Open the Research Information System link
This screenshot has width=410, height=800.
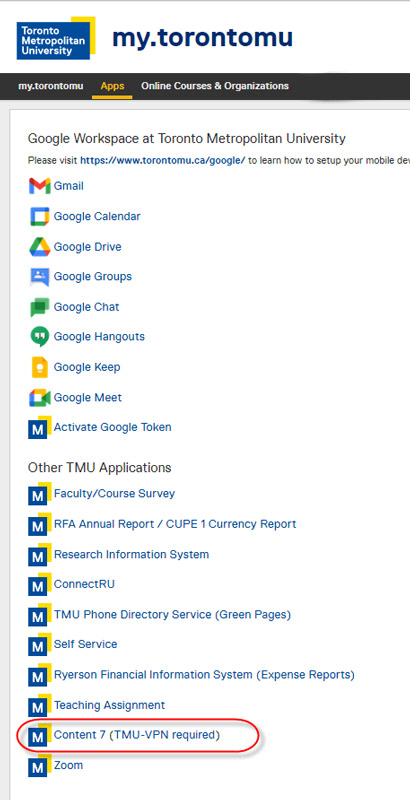132,554
